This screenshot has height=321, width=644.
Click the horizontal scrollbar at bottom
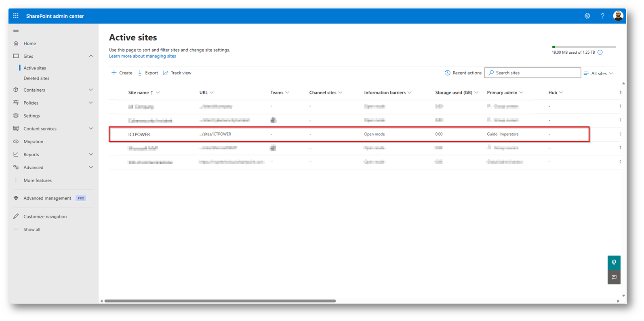coord(220,301)
